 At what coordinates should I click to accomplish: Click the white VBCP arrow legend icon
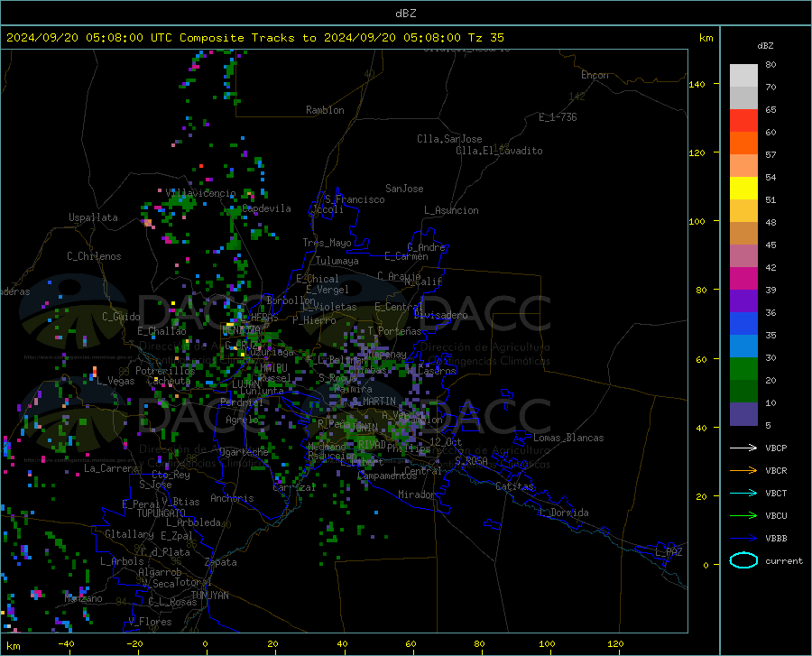(x=743, y=448)
